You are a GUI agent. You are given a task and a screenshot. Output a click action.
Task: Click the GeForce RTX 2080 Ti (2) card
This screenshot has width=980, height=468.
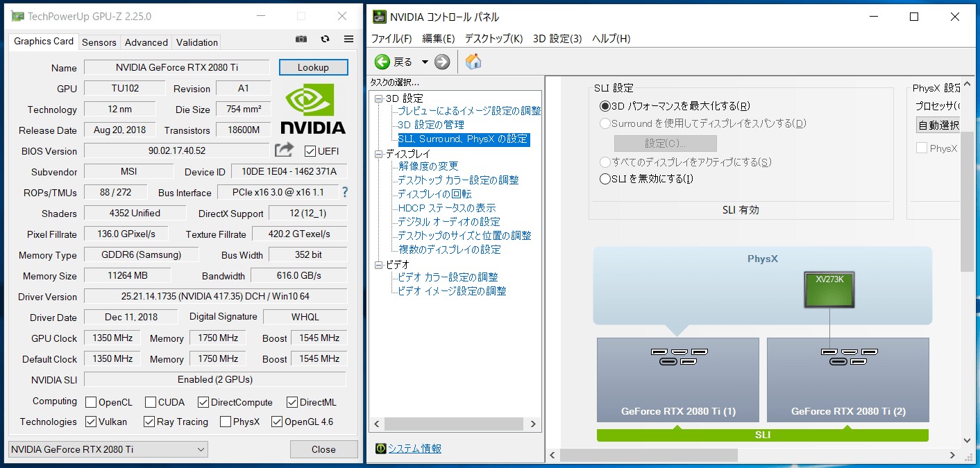(x=848, y=380)
